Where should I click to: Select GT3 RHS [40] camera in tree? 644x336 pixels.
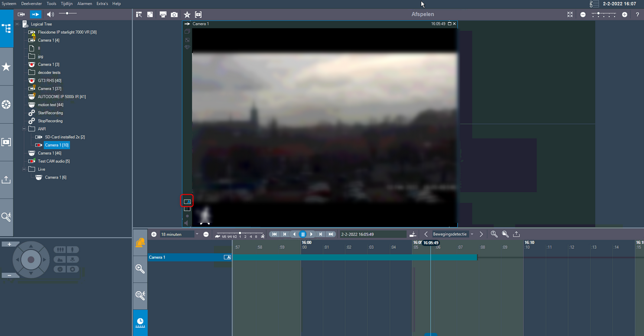coord(49,81)
